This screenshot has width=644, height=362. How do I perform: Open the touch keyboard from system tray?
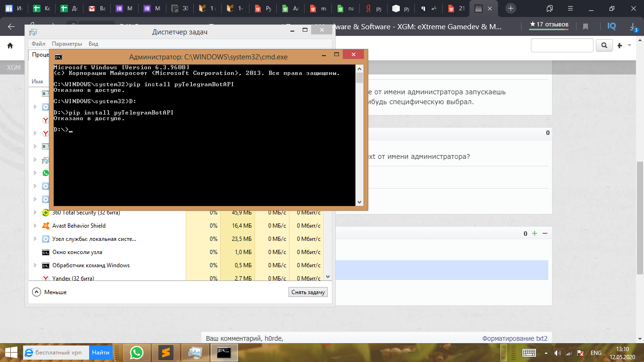pyautogui.click(x=528, y=353)
